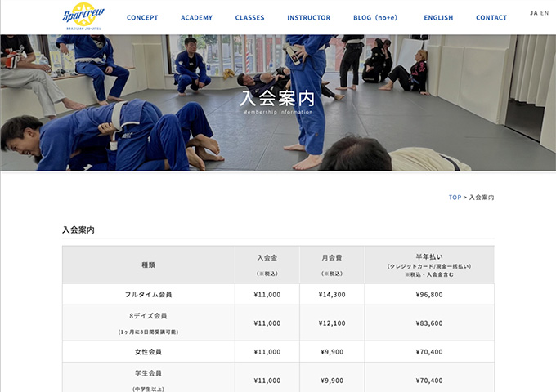Click フルタイム会員 half-year price ¥96,800
Image resolution: width=556 pixels, height=392 pixels.
click(x=429, y=295)
